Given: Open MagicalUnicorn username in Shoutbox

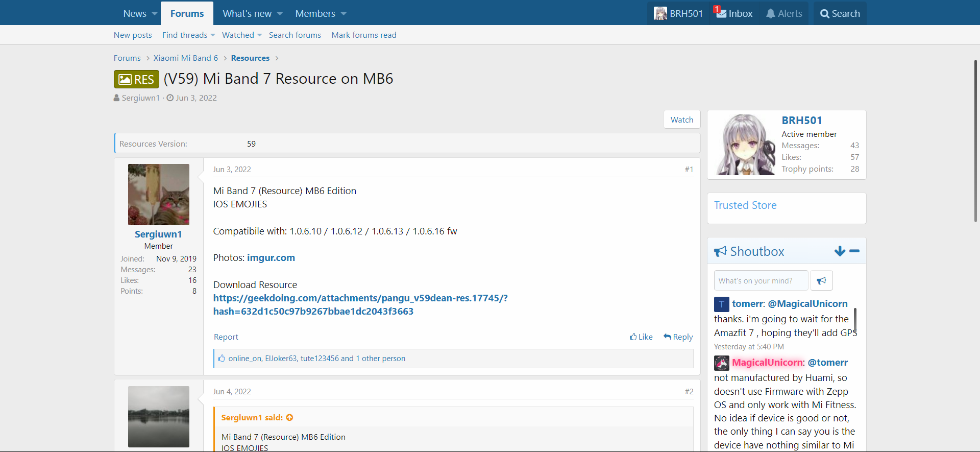Looking at the screenshot, I should [767, 363].
